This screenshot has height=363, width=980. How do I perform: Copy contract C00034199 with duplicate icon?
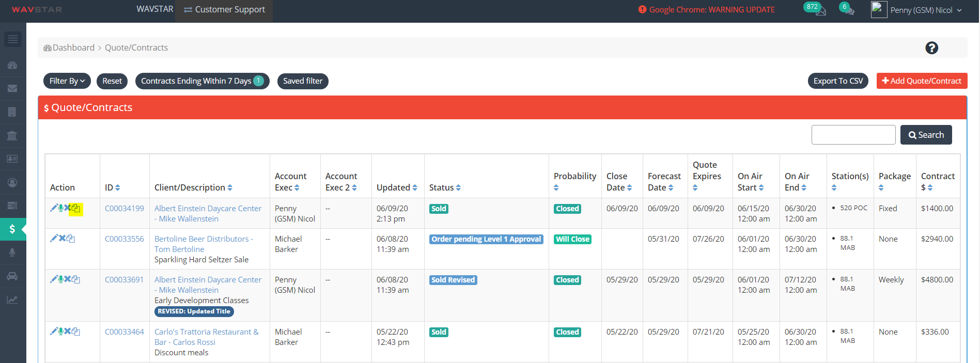tap(76, 209)
